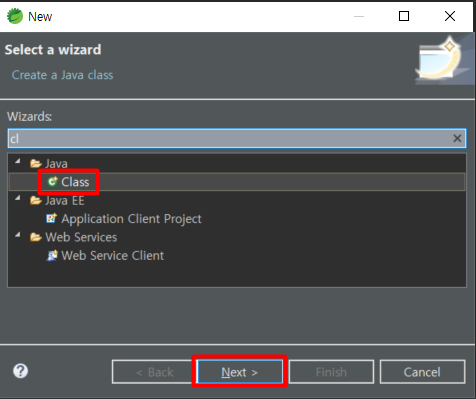Image resolution: width=476 pixels, height=399 pixels.
Task: Collapse the Java folder arrow
Action: tap(18, 162)
